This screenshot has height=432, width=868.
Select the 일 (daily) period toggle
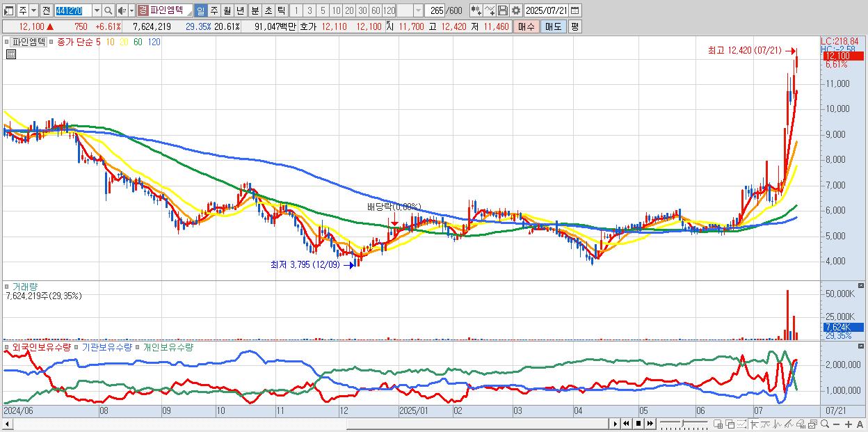200,10
